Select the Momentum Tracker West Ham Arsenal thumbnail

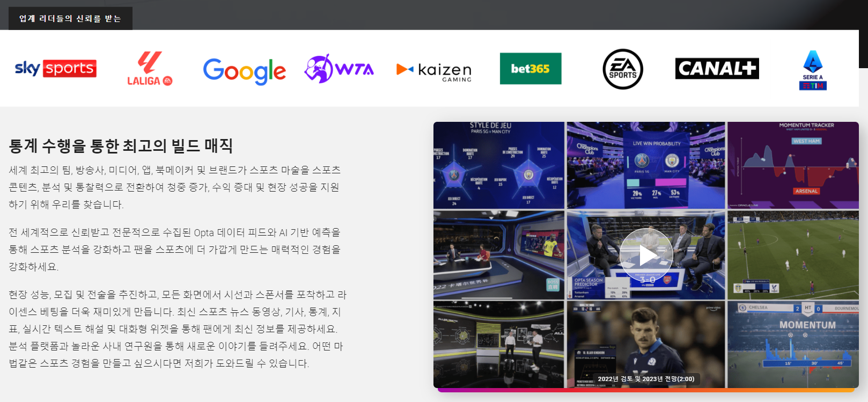(x=793, y=165)
